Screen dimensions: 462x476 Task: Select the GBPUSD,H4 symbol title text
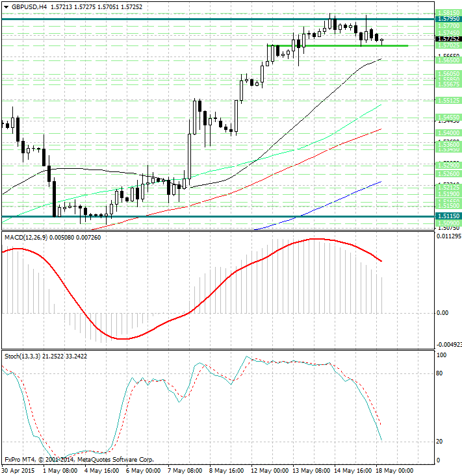tap(29, 6)
